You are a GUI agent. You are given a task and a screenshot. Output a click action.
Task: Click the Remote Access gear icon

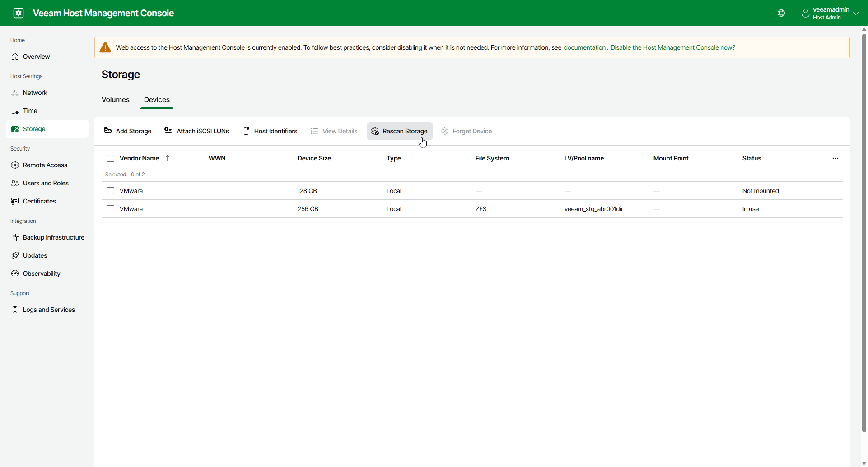click(15, 165)
